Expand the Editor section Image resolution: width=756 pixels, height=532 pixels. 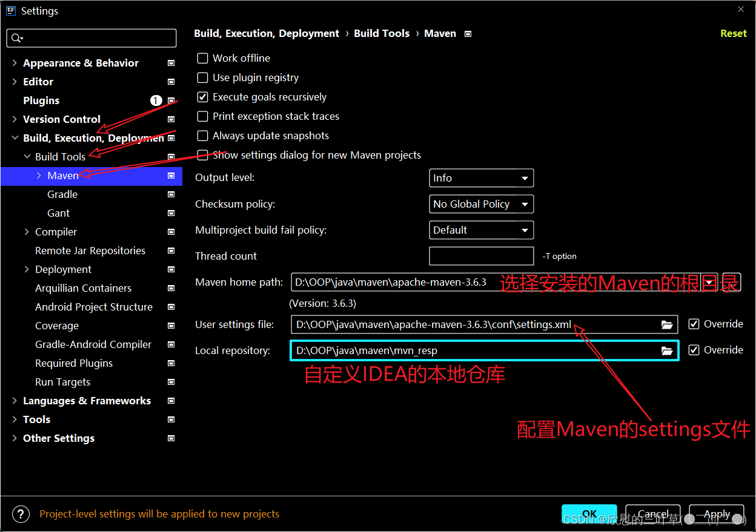(15, 82)
